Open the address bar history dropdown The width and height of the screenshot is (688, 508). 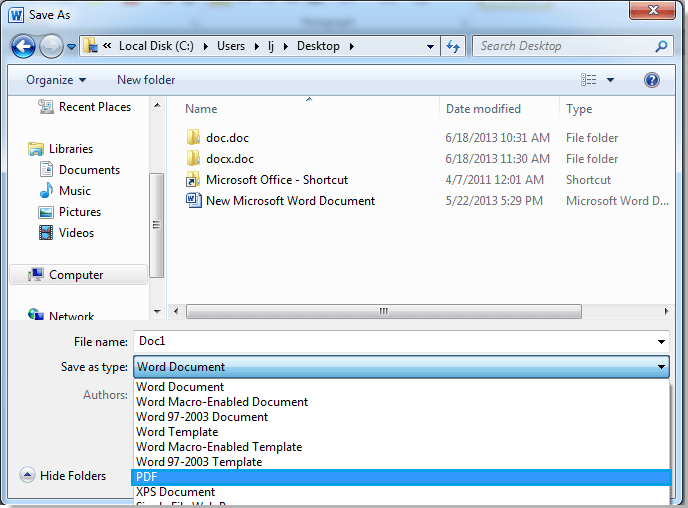click(x=430, y=46)
